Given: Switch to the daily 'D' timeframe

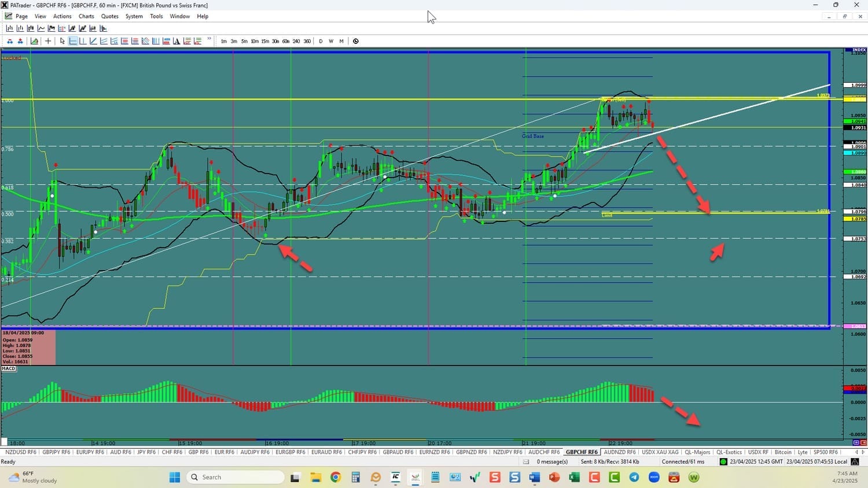Looking at the screenshot, I should tap(321, 41).
